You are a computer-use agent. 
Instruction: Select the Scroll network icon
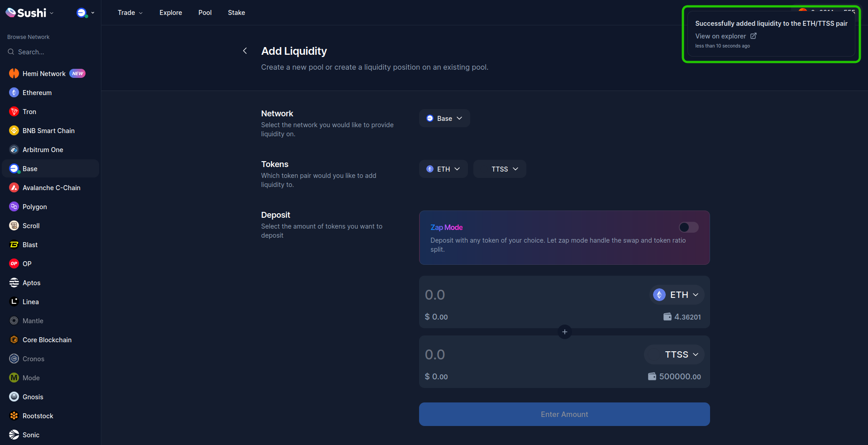coord(14,225)
